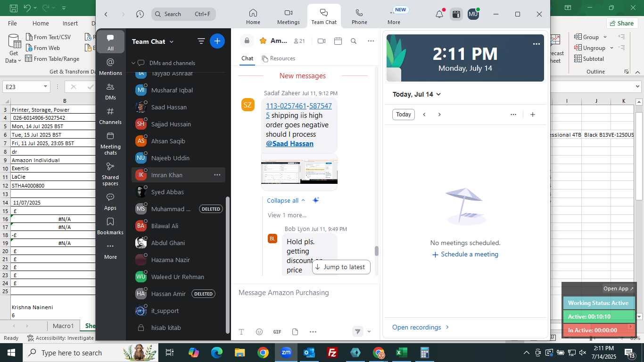Open FileZilla from the taskbar

tap(332, 353)
